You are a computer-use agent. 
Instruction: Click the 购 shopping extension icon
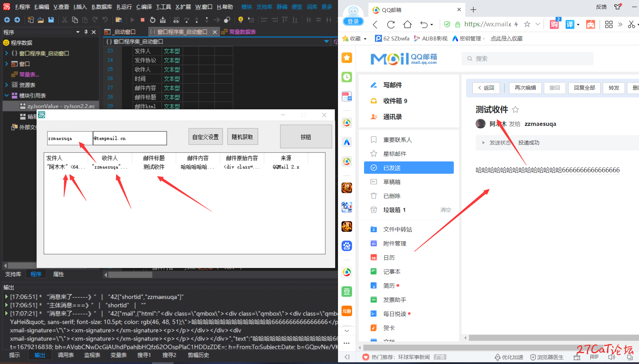point(554,24)
